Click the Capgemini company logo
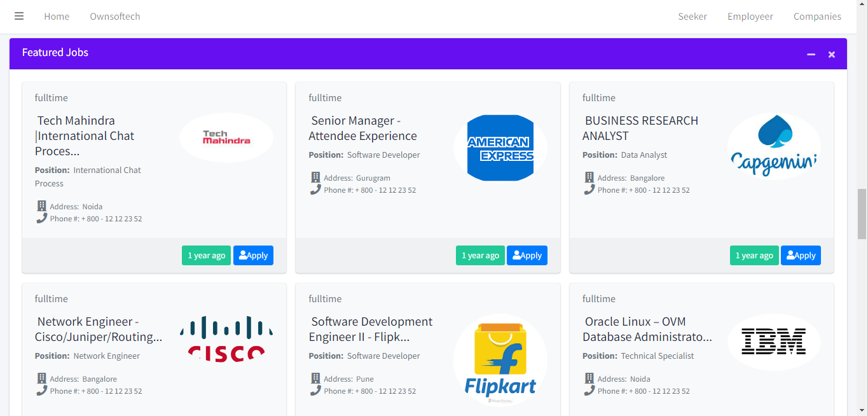 [x=774, y=146]
